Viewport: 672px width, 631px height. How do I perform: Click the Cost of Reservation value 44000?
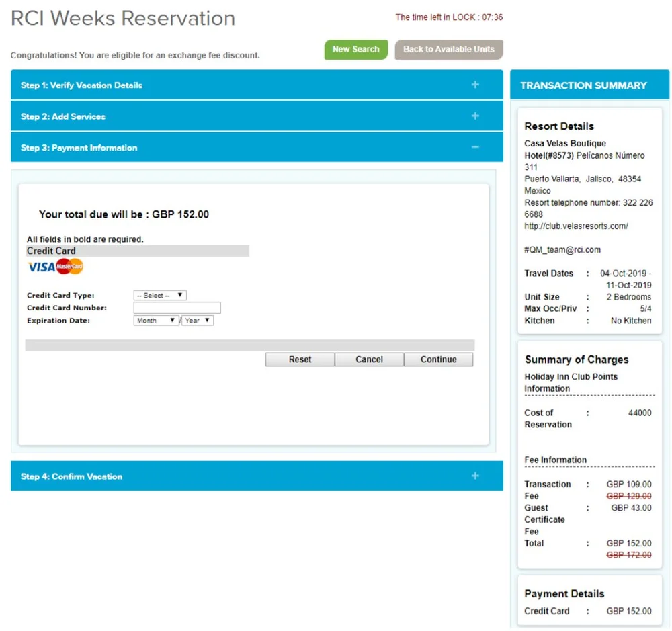point(640,413)
